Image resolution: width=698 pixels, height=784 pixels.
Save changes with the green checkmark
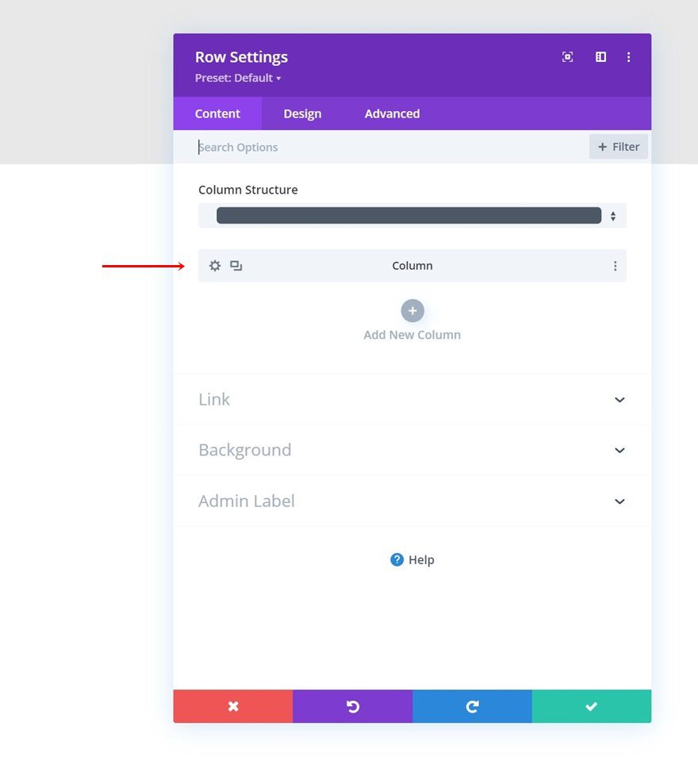tap(591, 706)
